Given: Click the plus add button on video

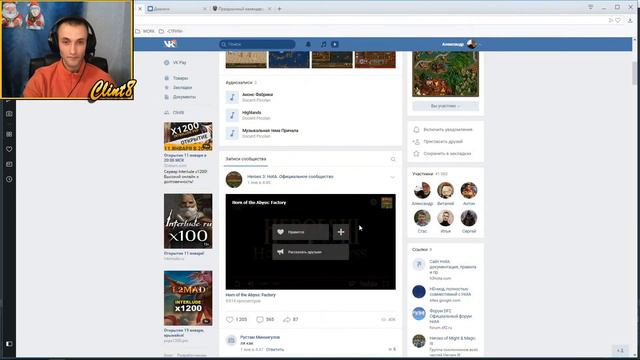Looking at the screenshot, I should [x=341, y=232].
